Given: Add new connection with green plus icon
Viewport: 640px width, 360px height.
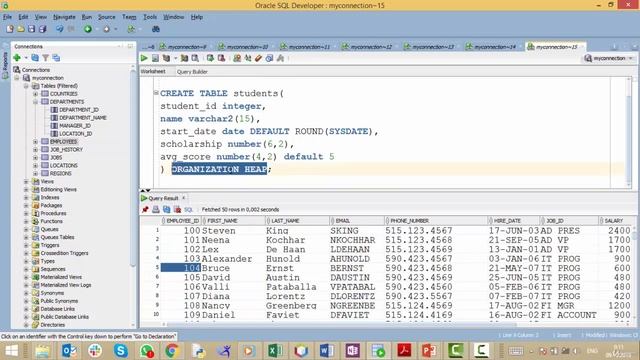Looking at the screenshot, I should 17,58.
